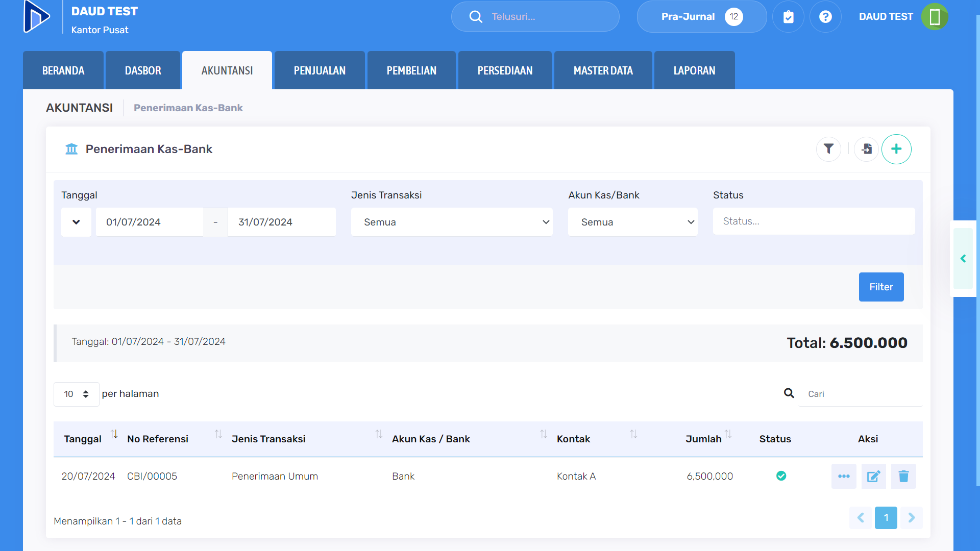Click the AKUNTANSI breadcrumb heading
The height and width of the screenshot is (551, 980).
(x=79, y=108)
